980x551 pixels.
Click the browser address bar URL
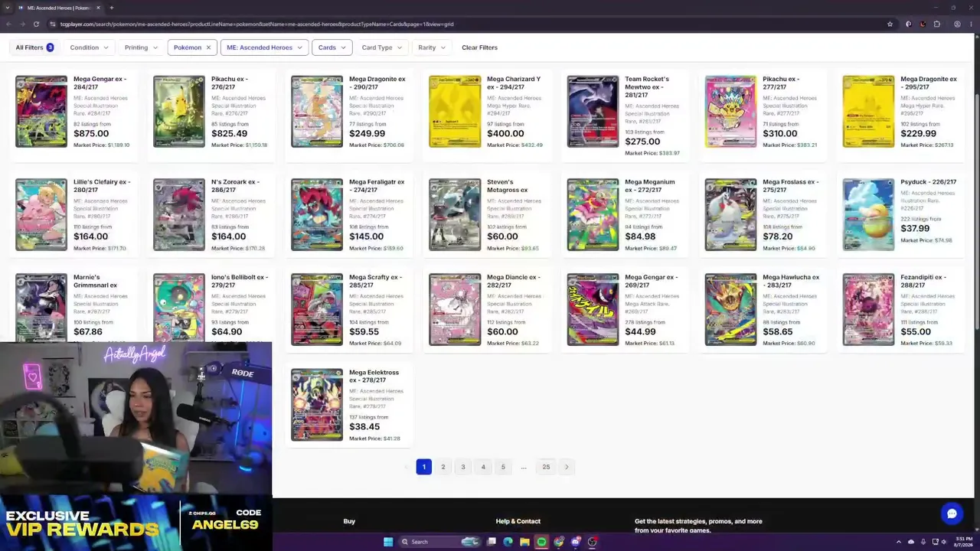256,24
